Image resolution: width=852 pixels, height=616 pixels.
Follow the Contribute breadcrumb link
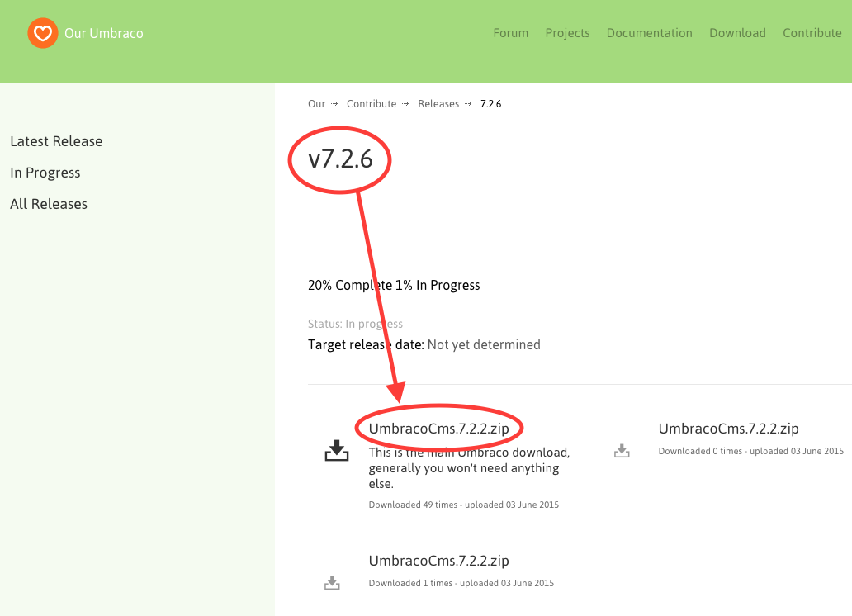(x=372, y=104)
